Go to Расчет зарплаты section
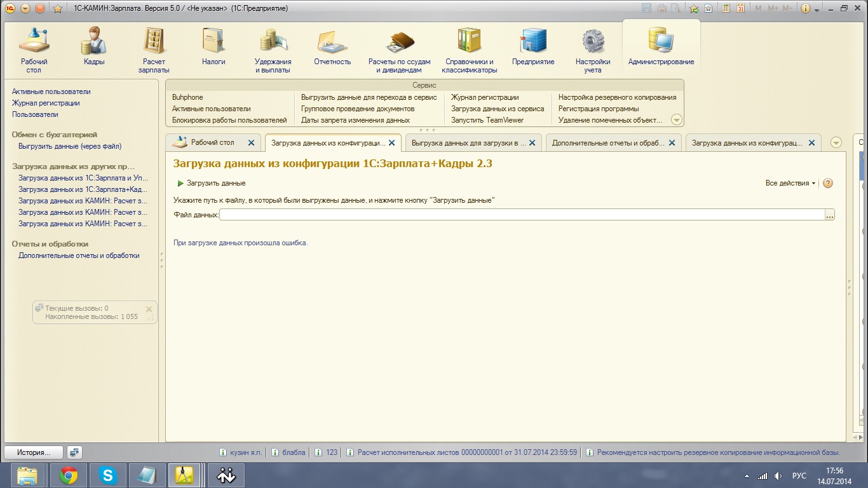This screenshot has width=868, height=488. (x=154, y=50)
